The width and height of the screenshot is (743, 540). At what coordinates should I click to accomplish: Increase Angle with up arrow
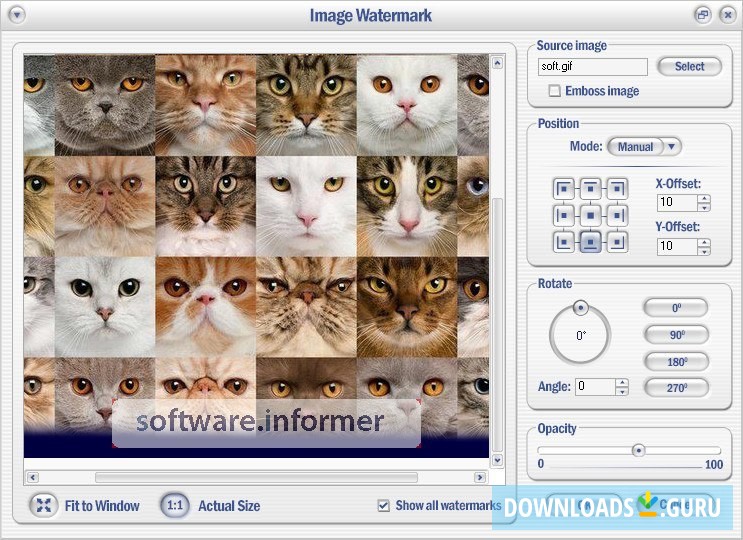pos(622,383)
